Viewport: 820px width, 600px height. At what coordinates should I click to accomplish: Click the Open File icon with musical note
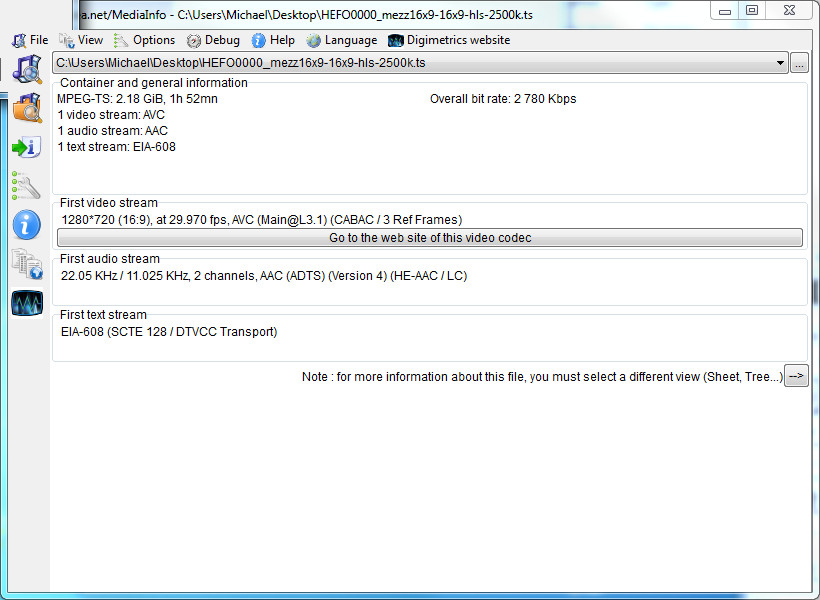(x=27, y=69)
